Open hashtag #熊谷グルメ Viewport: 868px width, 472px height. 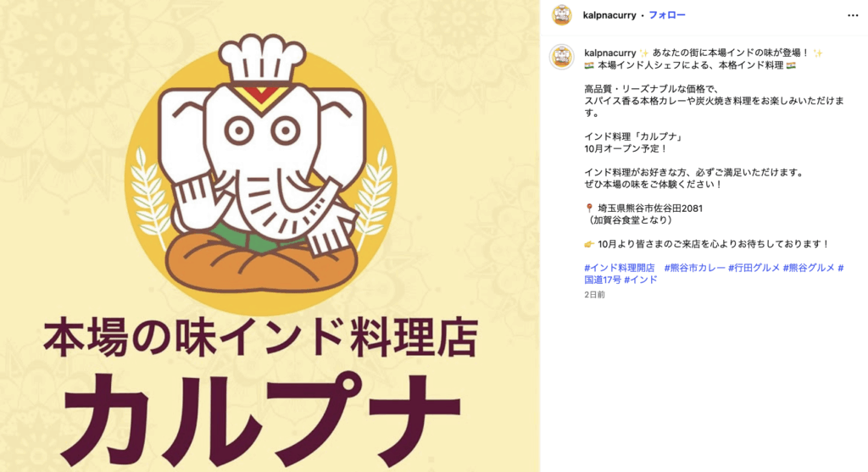pyautogui.click(x=808, y=268)
